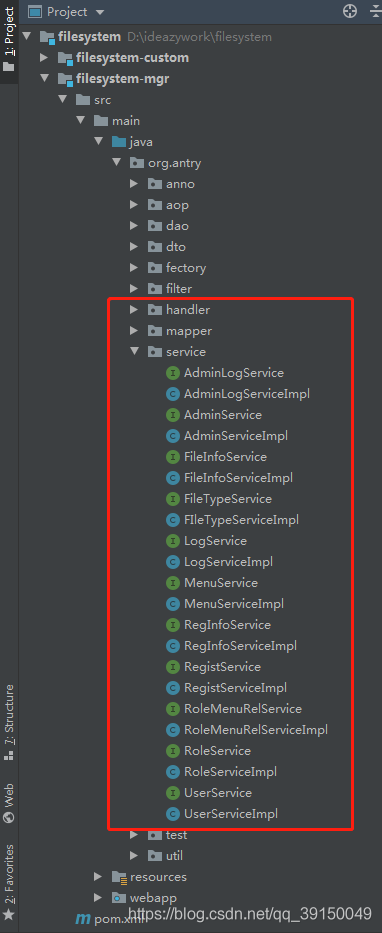The width and height of the screenshot is (382, 933).
Task: Click the AdminLogServiceImpl class icon
Action: pyautogui.click(x=173, y=394)
